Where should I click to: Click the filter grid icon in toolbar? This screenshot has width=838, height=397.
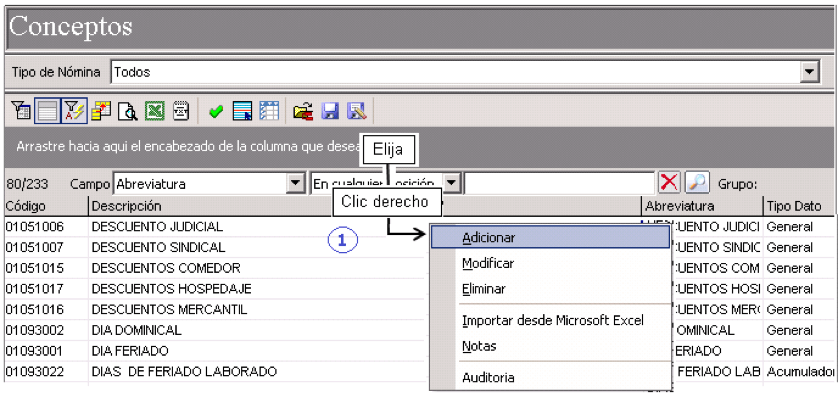tap(21, 112)
